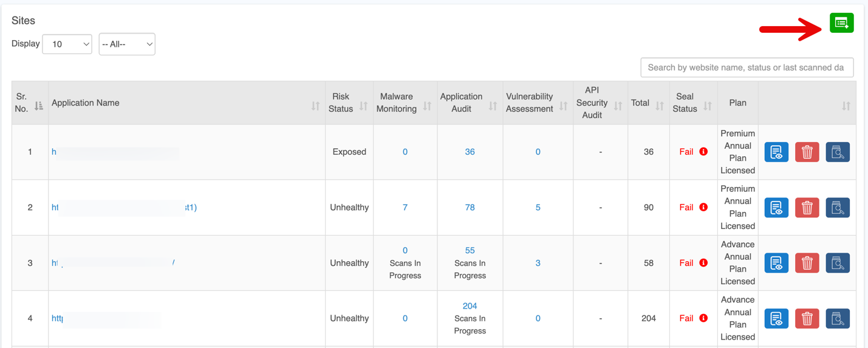
Task: Sort by Application Name column
Action: (315, 106)
